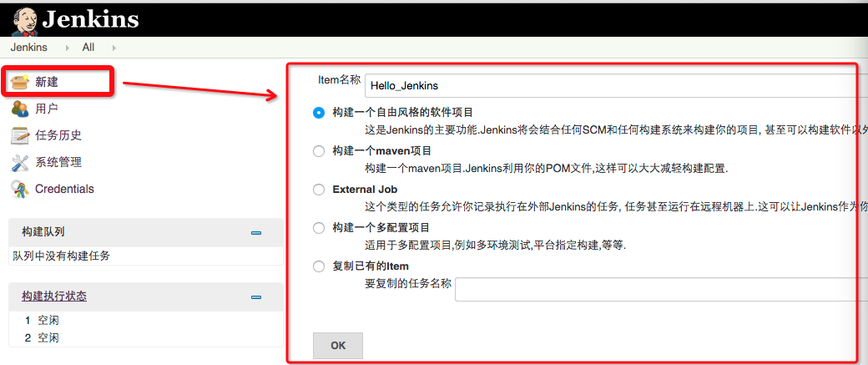This screenshot has width=868, height=365.
Task: Open 任务历史 link in sidebar
Action: [x=58, y=135]
